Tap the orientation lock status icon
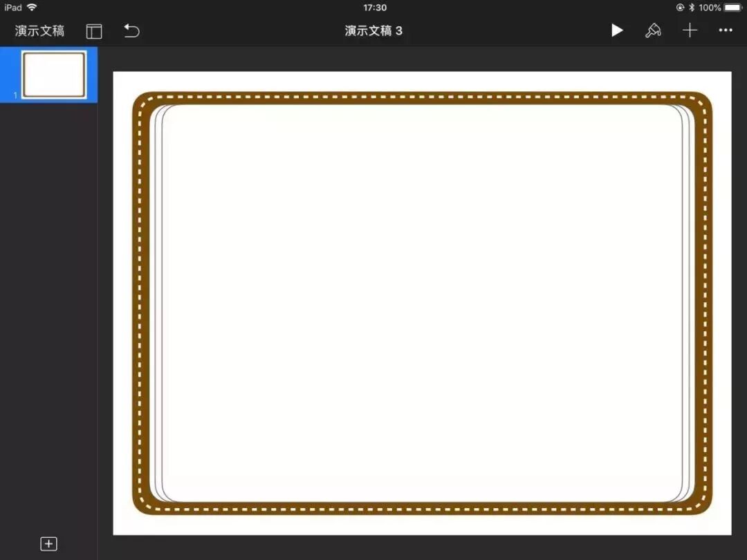The height and width of the screenshot is (560, 747). [681, 8]
